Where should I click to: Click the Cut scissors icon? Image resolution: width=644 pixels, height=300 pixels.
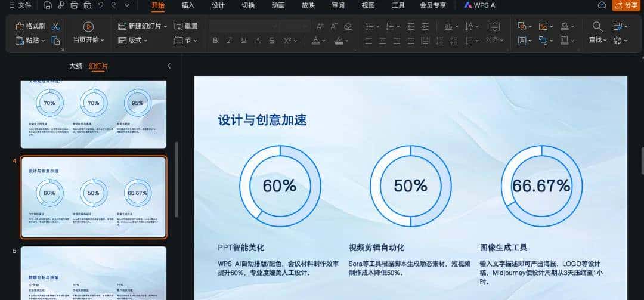[x=56, y=26]
